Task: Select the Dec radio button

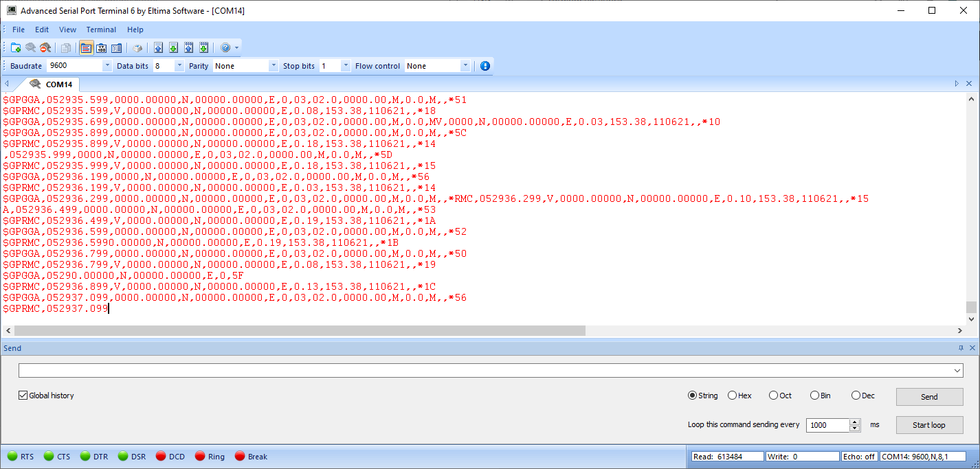Action: click(856, 396)
